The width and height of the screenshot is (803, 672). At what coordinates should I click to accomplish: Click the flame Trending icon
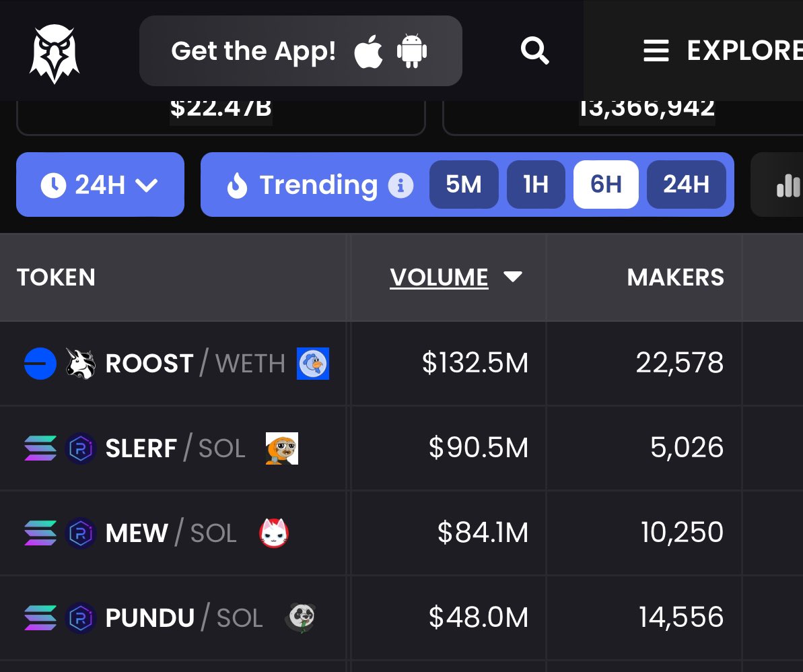(x=237, y=185)
